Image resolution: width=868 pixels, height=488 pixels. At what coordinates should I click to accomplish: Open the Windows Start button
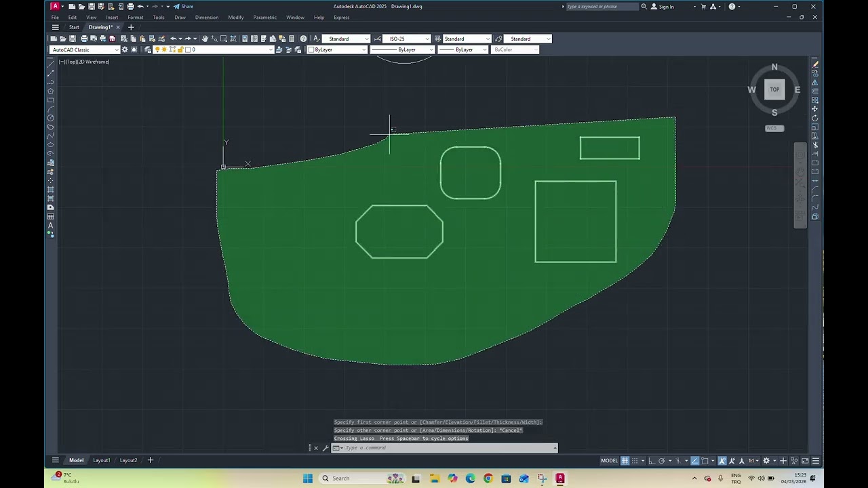307,479
